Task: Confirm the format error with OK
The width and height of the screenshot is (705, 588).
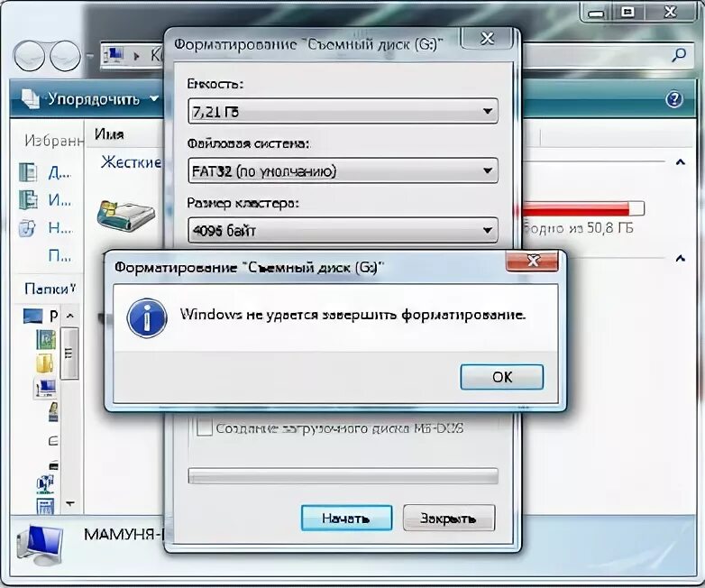Action: [x=502, y=377]
